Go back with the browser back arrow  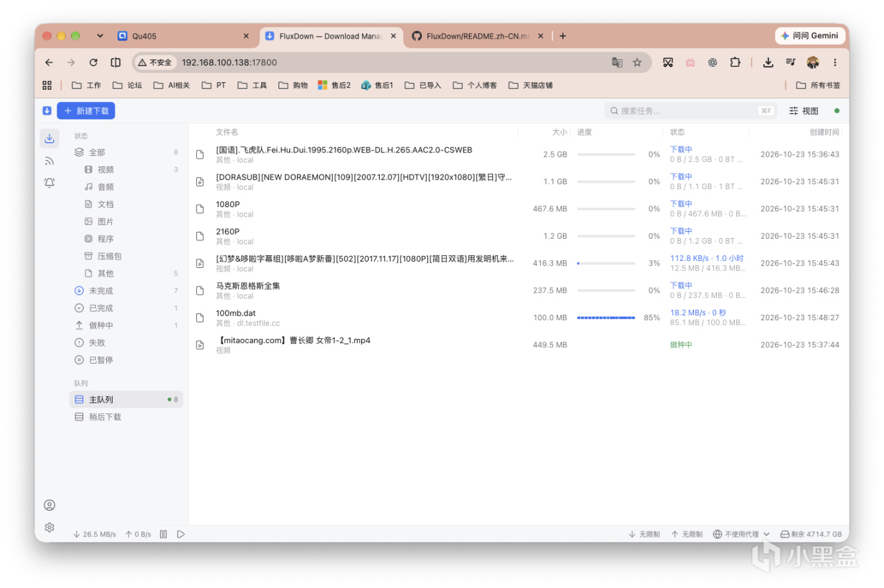(x=49, y=62)
